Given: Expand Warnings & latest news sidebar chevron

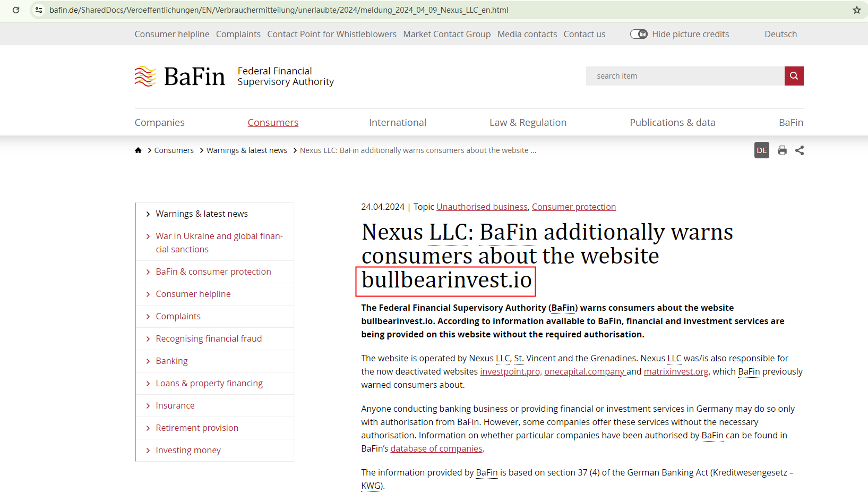Looking at the screenshot, I should (x=148, y=214).
